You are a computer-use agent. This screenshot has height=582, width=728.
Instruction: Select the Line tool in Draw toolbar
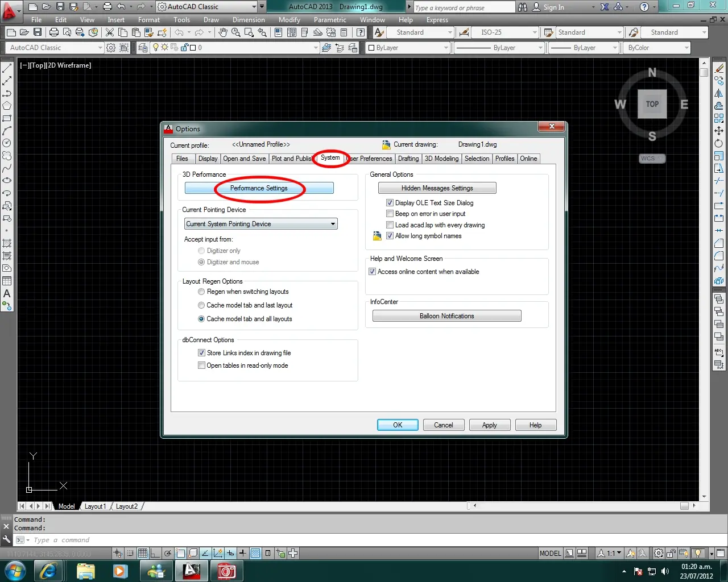click(7, 69)
